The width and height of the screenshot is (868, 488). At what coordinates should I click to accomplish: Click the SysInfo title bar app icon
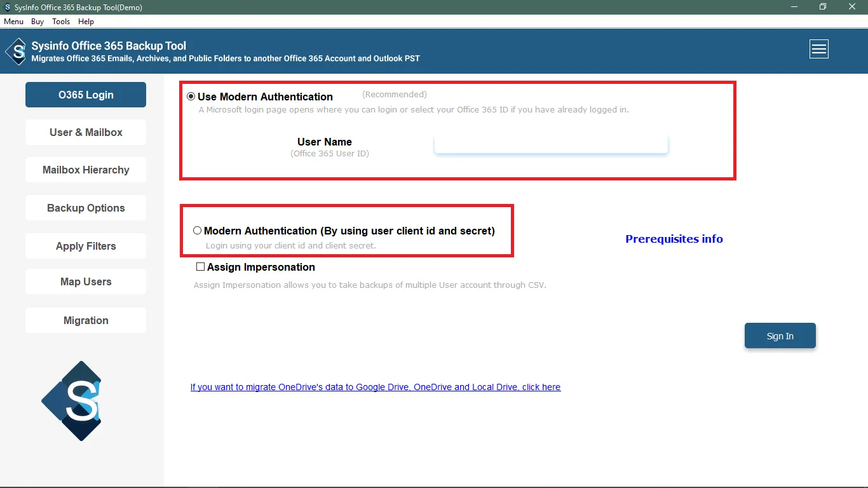pos(8,7)
